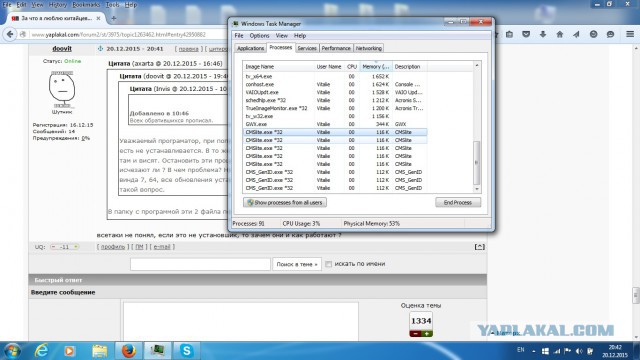Viewport: 640px width, 360px height.
Task: Click the paper-plane share icon
Action: click(576, 35)
